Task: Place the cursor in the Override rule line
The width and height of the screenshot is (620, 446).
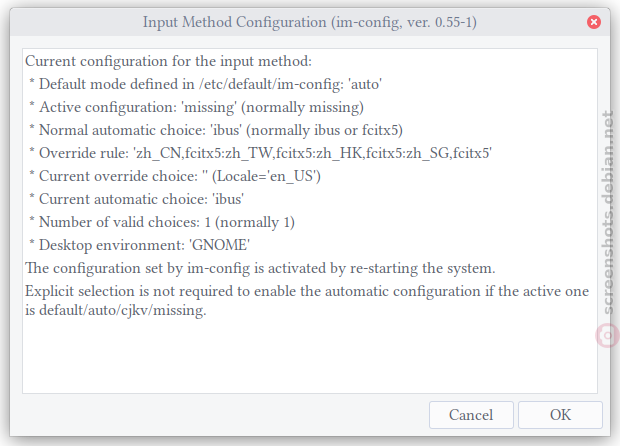Action: (x=261, y=153)
